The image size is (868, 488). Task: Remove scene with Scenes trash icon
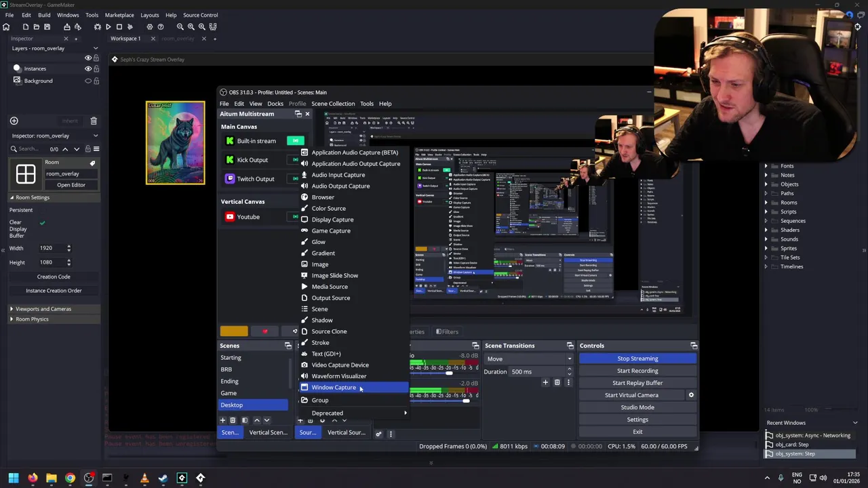pyautogui.click(x=233, y=420)
